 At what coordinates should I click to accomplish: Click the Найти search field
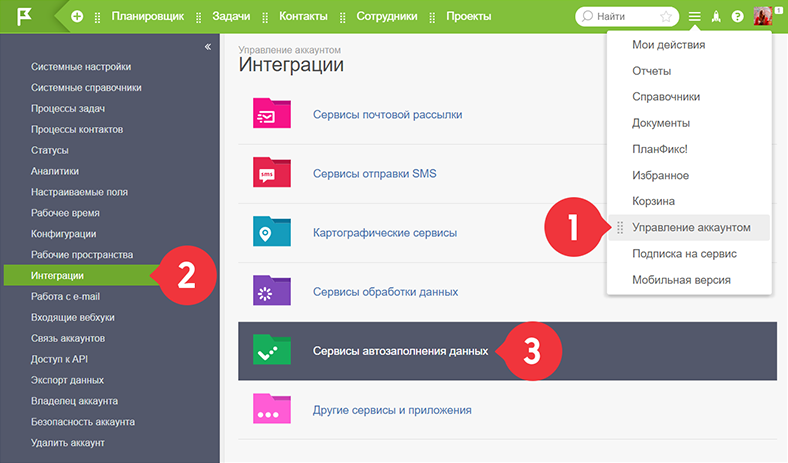point(626,17)
